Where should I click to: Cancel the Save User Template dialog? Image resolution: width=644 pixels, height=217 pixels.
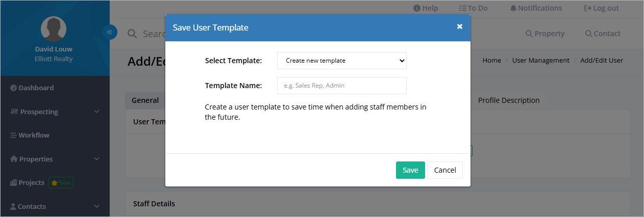click(445, 170)
